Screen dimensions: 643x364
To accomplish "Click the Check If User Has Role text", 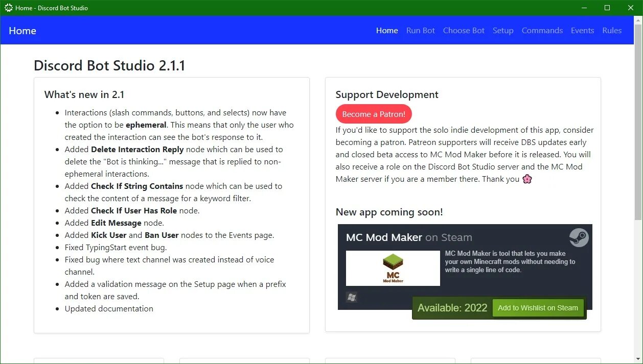I will pos(134,210).
